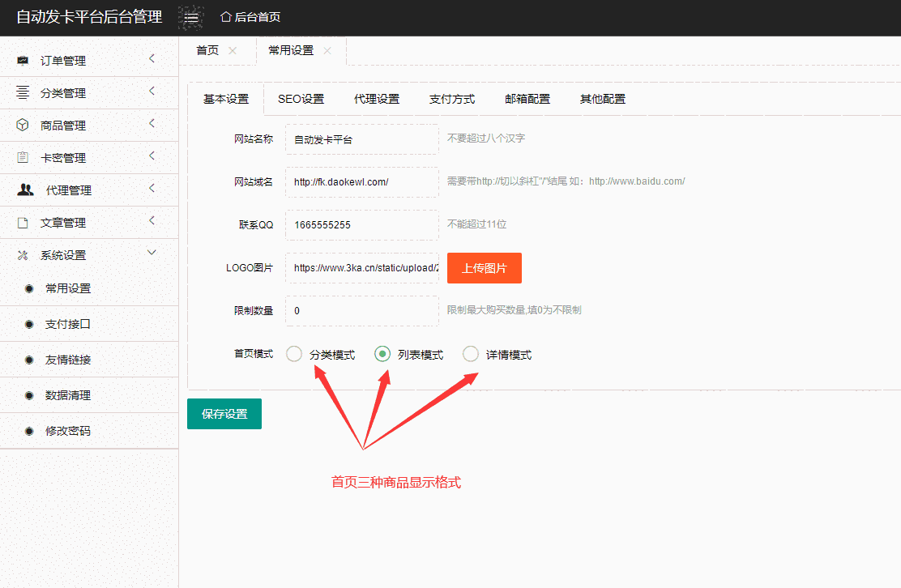Click the article management document icon
The width and height of the screenshot is (901, 588).
(x=23, y=223)
